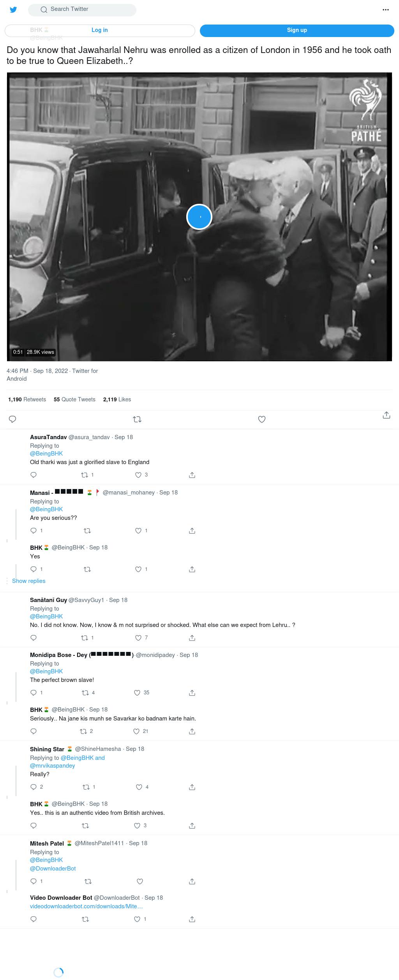Open the three-dot more options menu
This screenshot has width=399, height=980.
(x=386, y=10)
